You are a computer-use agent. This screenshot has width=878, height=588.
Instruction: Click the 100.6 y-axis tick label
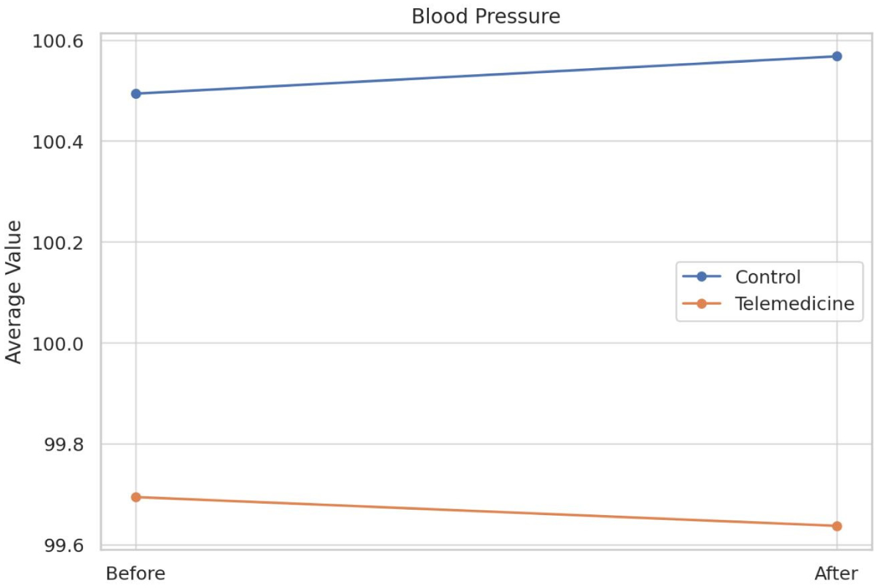point(58,41)
